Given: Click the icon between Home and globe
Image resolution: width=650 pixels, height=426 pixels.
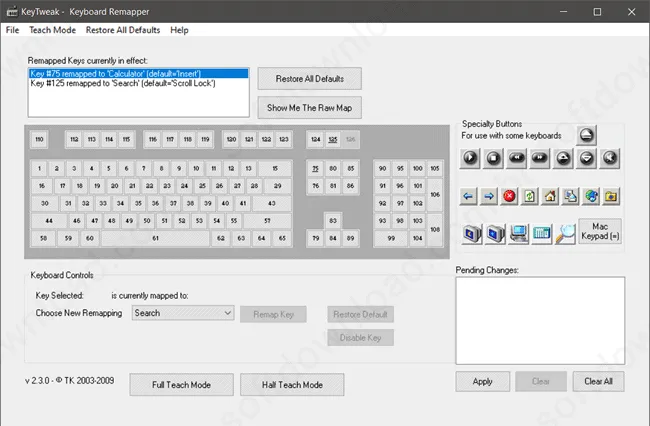Looking at the screenshot, I should tap(570, 196).
